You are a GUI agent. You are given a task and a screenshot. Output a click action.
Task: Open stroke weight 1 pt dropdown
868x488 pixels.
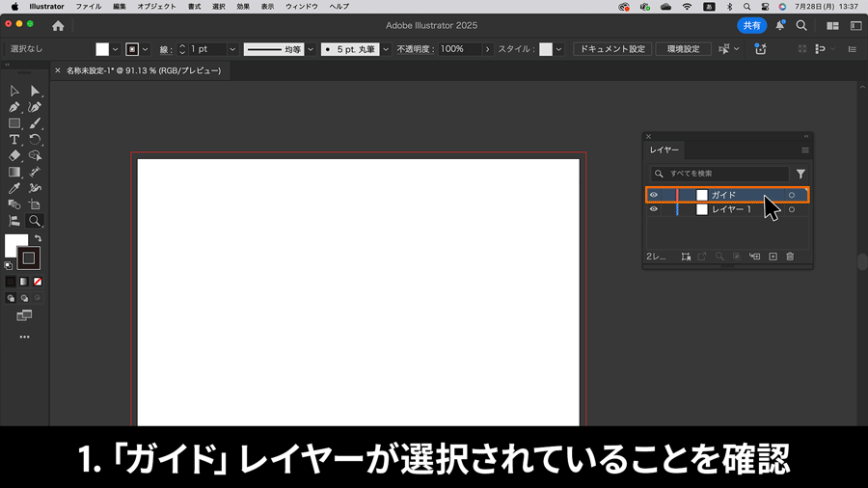tap(232, 49)
